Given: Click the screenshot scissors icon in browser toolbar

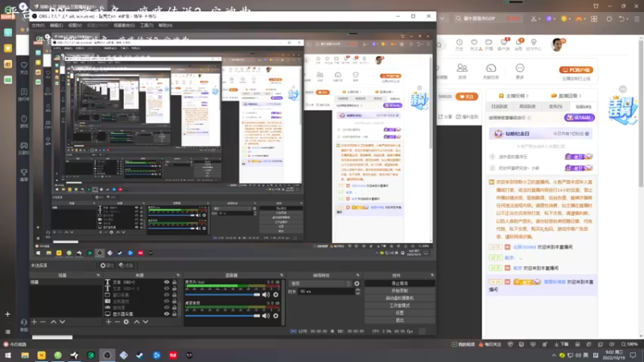Looking at the screenshot, I should pyautogui.click(x=534, y=19).
